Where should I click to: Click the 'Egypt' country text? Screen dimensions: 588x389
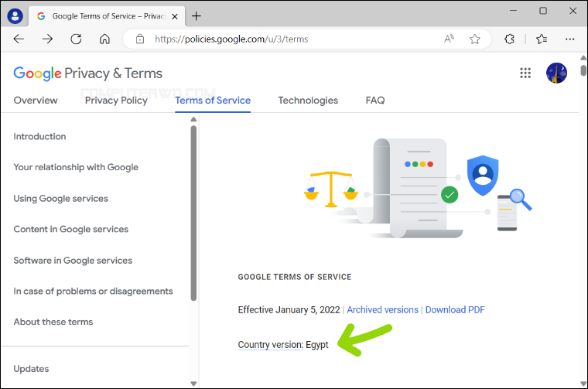point(317,345)
